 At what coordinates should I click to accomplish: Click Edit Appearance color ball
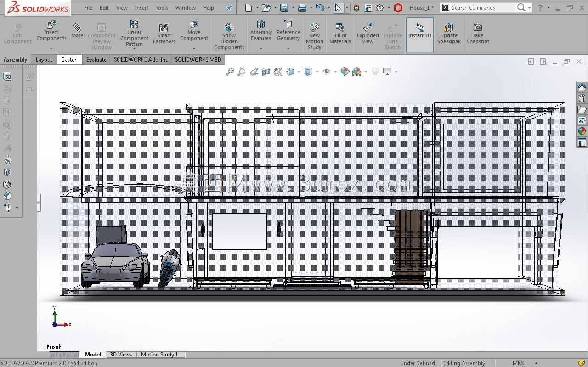click(x=345, y=72)
